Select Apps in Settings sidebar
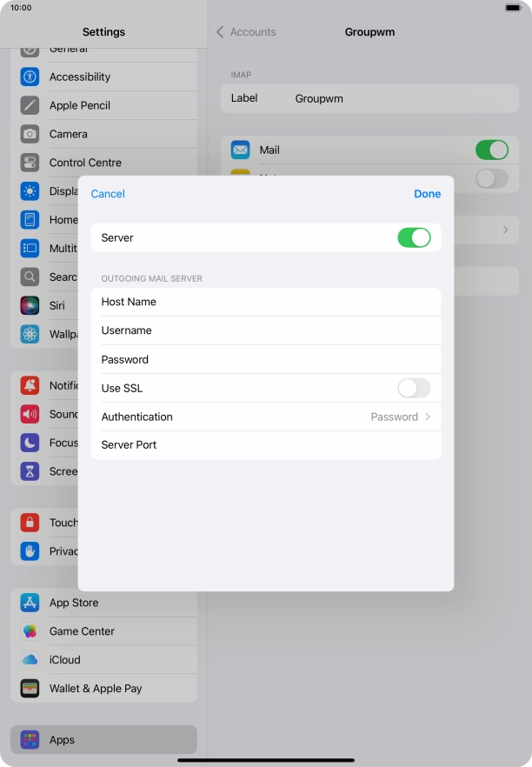 click(103, 740)
